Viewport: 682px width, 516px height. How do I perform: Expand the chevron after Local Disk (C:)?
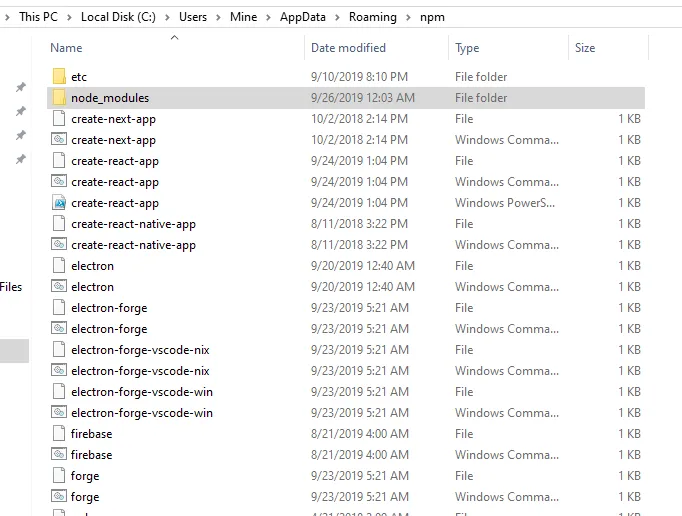coord(167,17)
